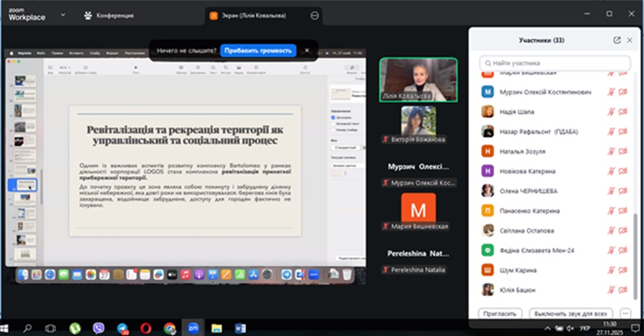Open the more options button in participants footer
The width and height of the screenshot is (644, 336).
coord(625,314)
